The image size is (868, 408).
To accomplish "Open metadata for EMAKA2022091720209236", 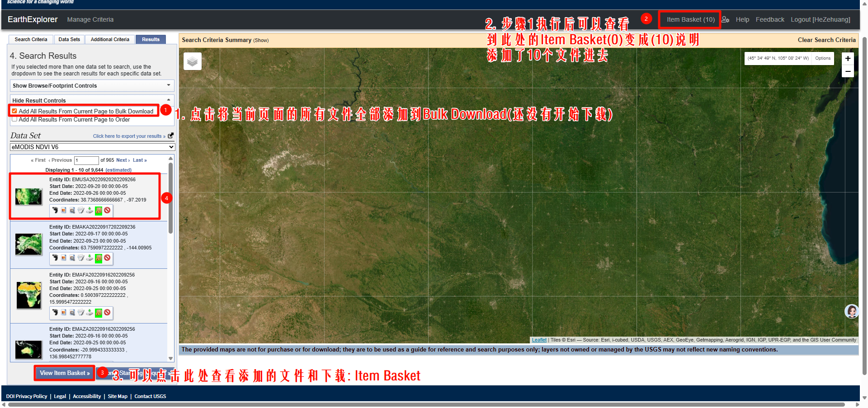I will pos(81,258).
